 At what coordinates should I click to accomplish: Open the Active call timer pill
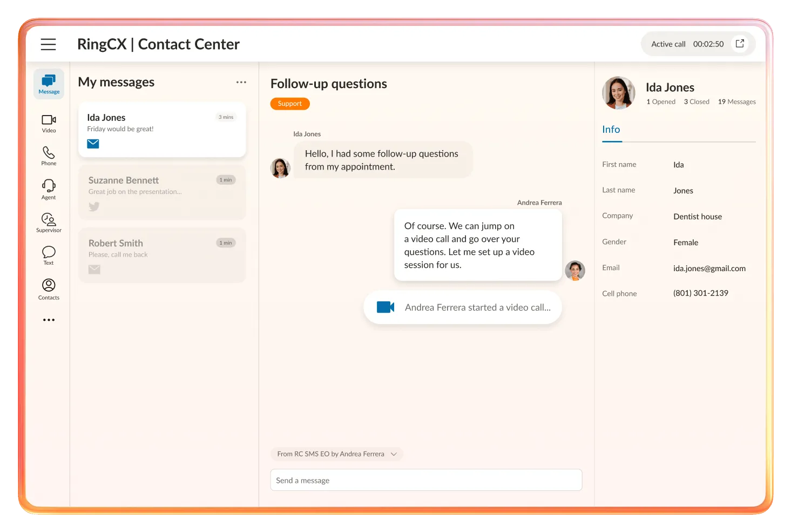click(698, 44)
